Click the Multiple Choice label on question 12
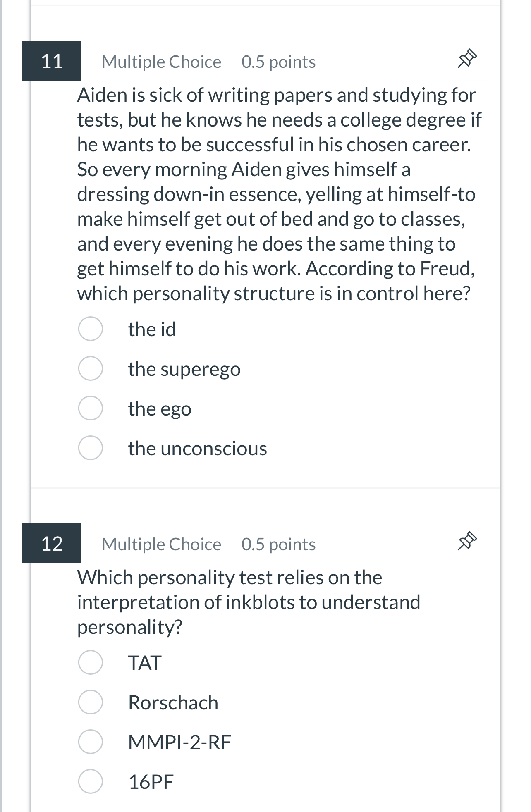 tap(162, 544)
